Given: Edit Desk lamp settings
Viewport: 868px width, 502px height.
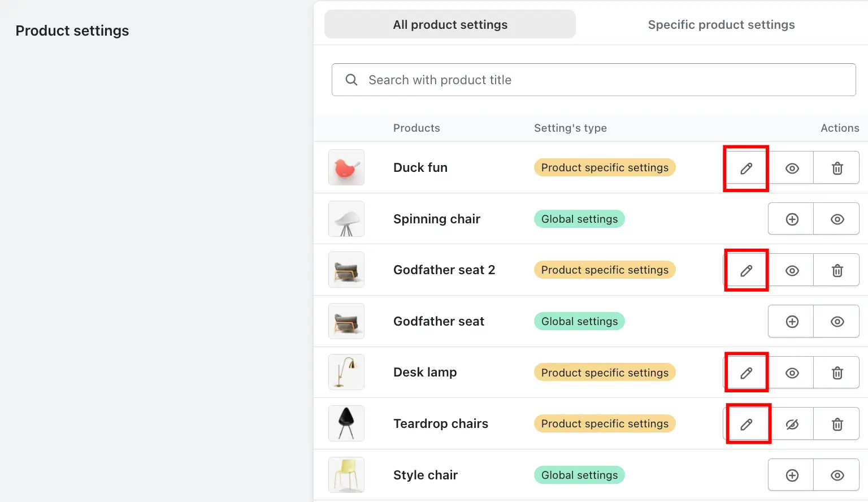Looking at the screenshot, I should click(746, 373).
